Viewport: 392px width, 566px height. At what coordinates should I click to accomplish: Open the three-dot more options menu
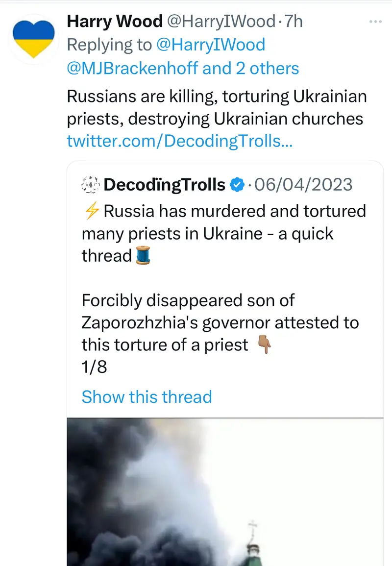[x=375, y=22]
